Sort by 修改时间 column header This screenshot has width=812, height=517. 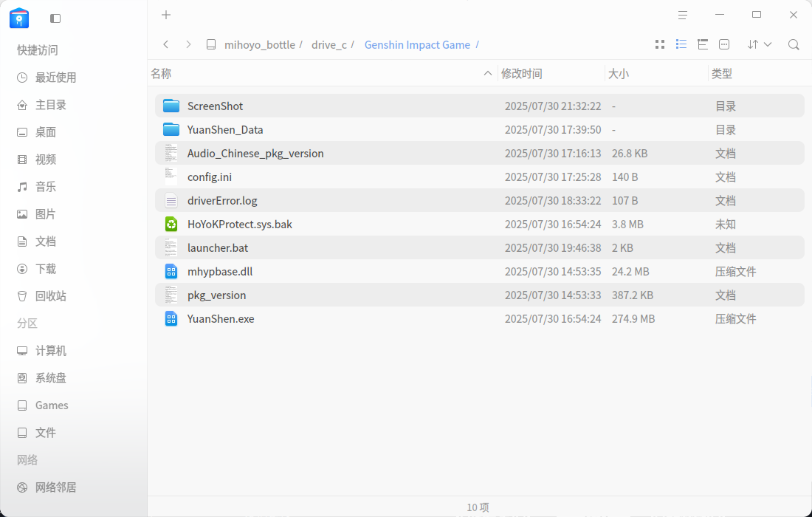pyautogui.click(x=521, y=74)
